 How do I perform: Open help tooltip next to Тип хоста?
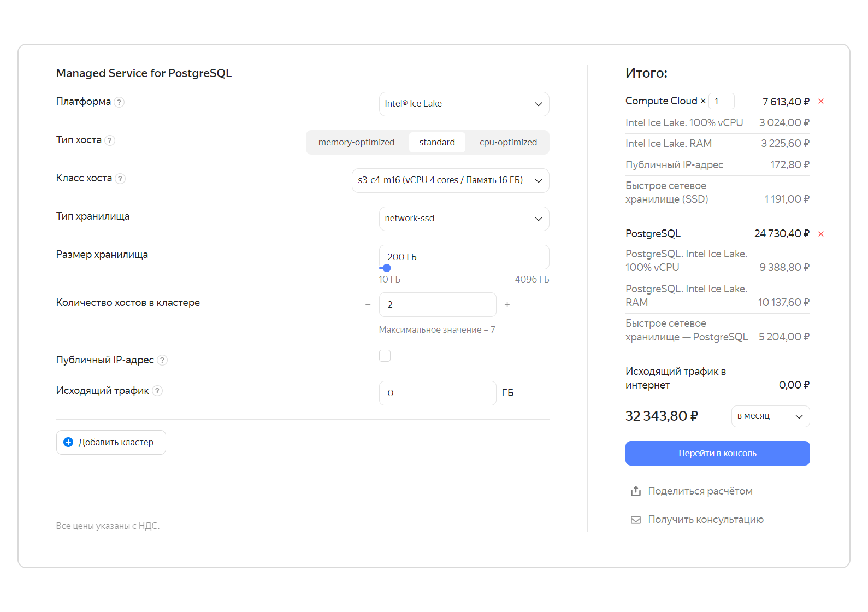(110, 140)
